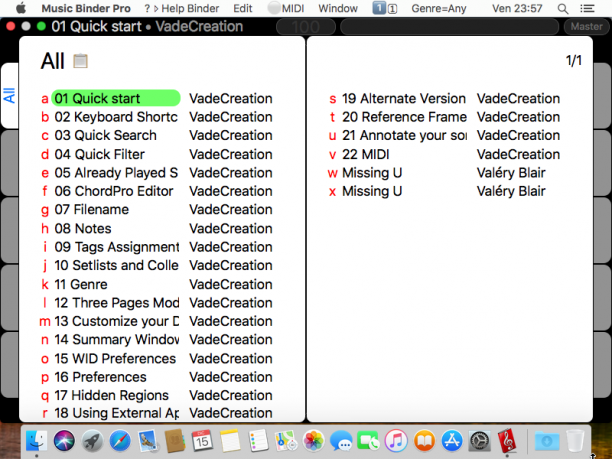Open the Apple menu
The image size is (612, 459).
[x=21, y=8]
